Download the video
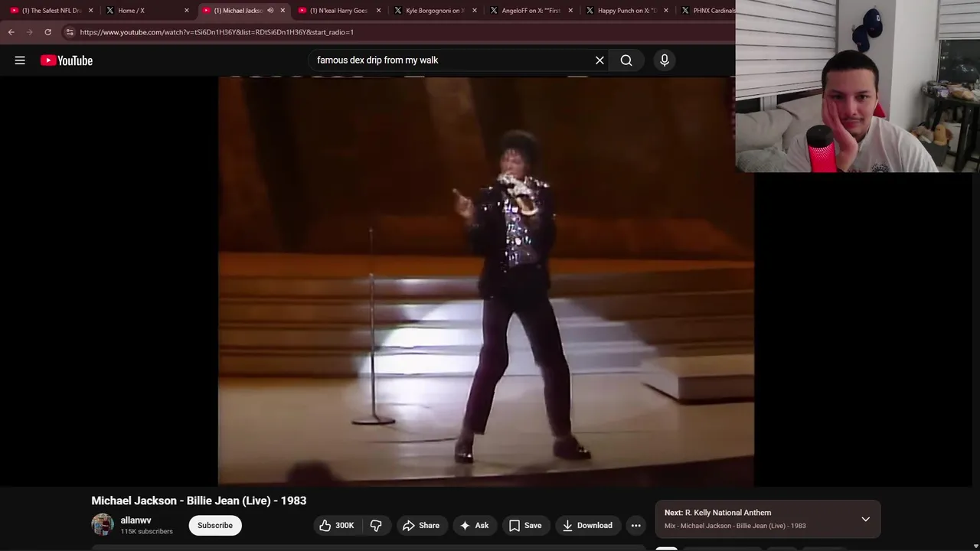Viewport: 980px width, 551px height. [x=587, y=525]
